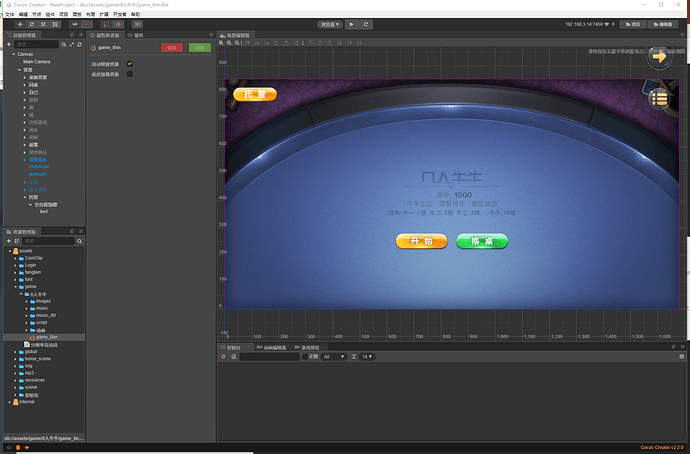
Task: Click the green 应用 button
Action: pyautogui.click(x=199, y=47)
